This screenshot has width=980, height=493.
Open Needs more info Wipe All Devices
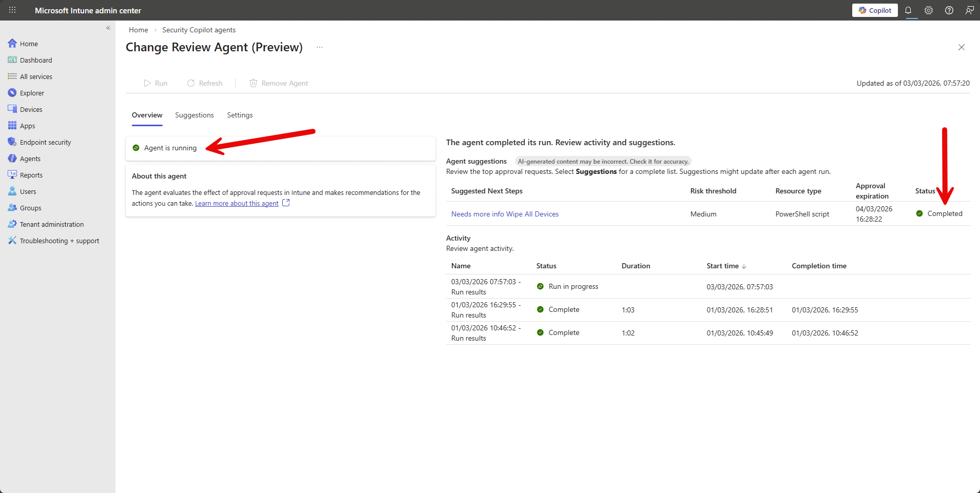(x=504, y=214)
